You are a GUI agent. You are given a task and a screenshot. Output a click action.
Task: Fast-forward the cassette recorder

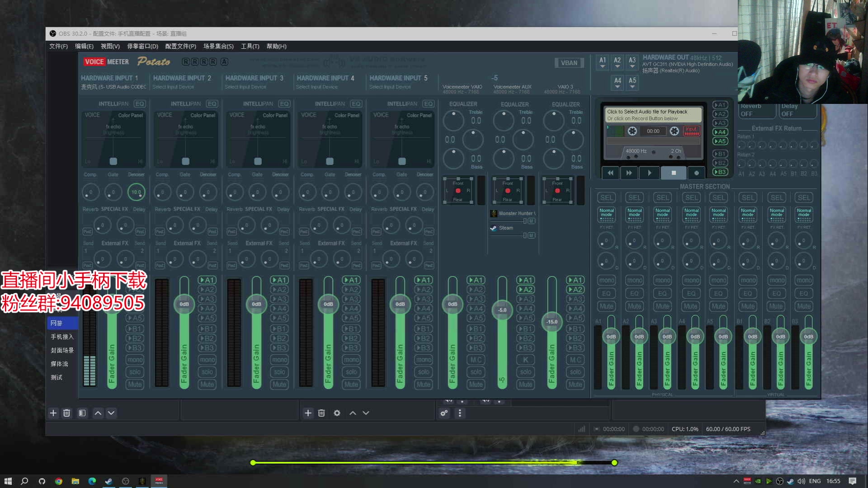coord(629,173)
